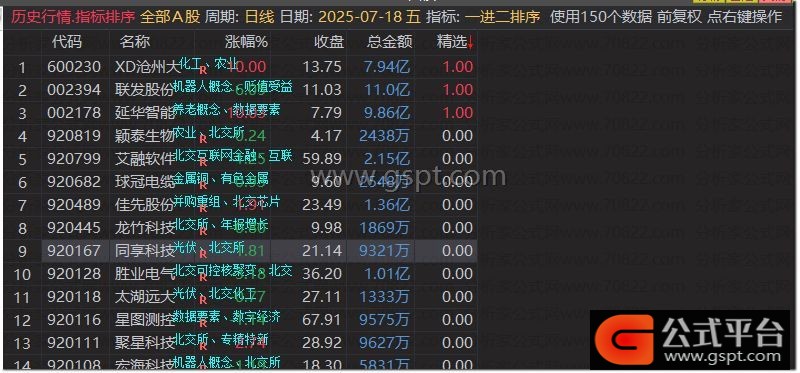Click the red sort arrow beside 精选
Viewport: 800px width, 373px height.
tap(470, 43)
